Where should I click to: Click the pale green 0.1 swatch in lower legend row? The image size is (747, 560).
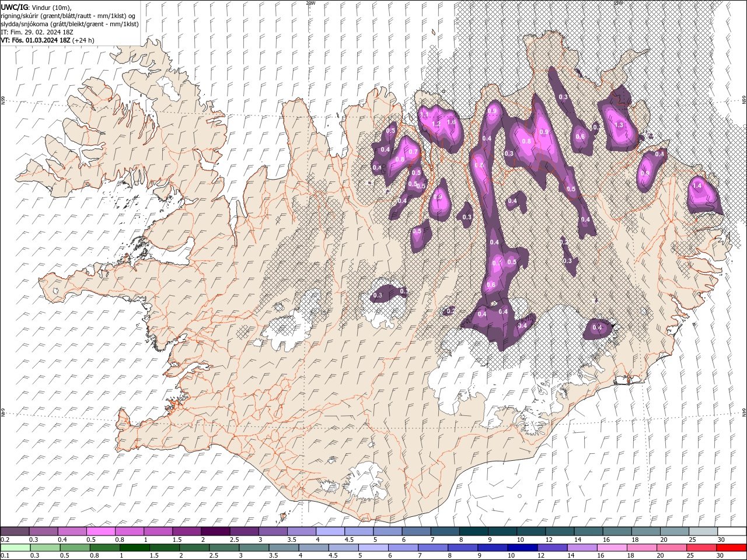tap(15, 548)
